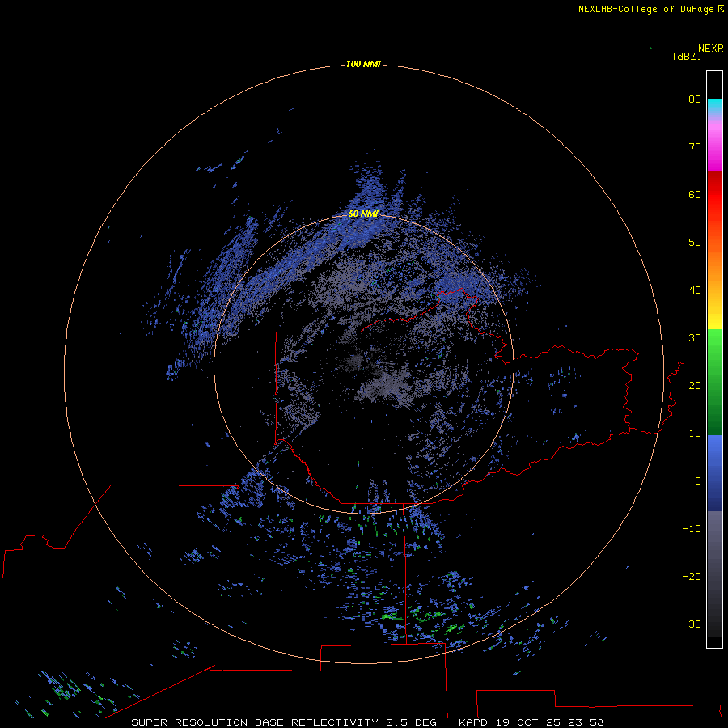This screenshot has height=728, width=728.
Task: Click the -10 dBZ scale value
Action: pos(692,529)
